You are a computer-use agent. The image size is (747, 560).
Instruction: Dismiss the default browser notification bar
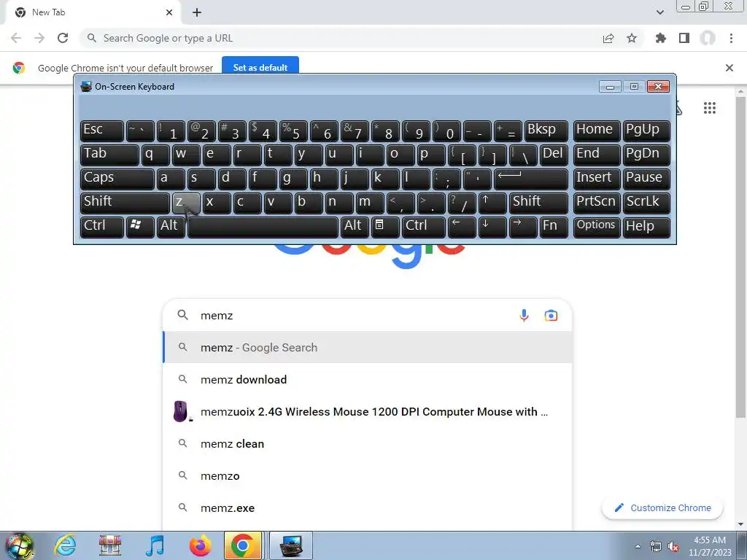pyautogui.click(x=729, y=68)
